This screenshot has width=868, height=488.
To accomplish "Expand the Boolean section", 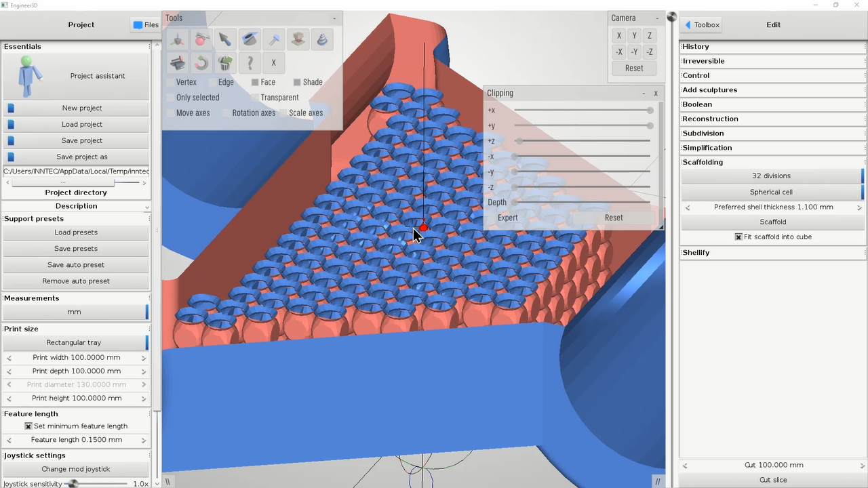I will 697,104.
